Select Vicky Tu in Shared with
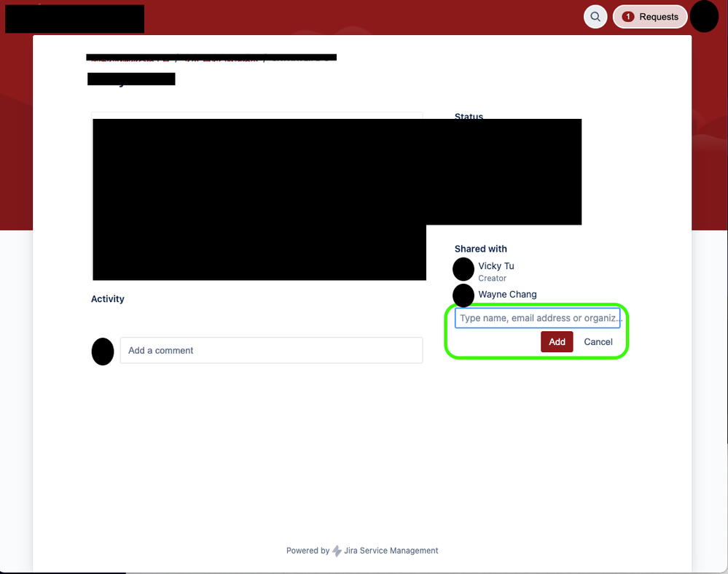The width and height of the screenshot is (728, 574). [496, 266]
